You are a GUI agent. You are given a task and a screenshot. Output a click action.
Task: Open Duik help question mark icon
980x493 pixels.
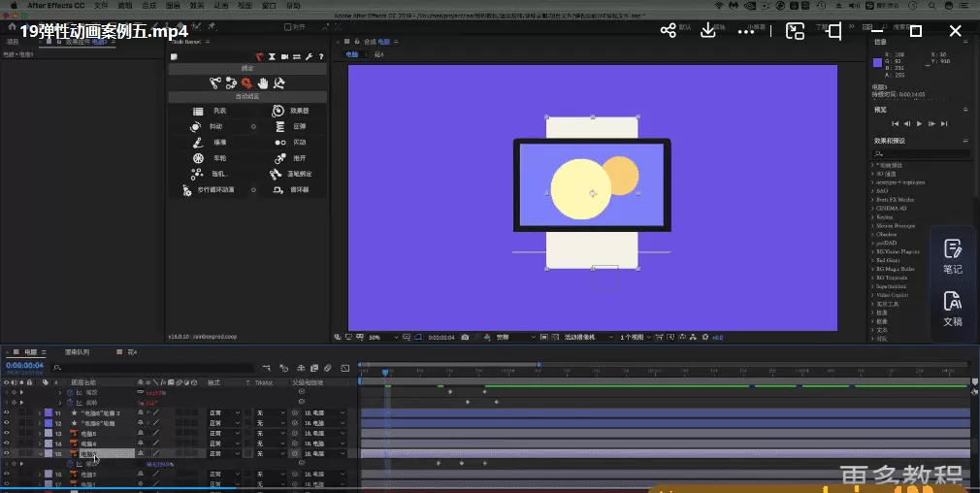pyautogui.click(x=320, y=56)
